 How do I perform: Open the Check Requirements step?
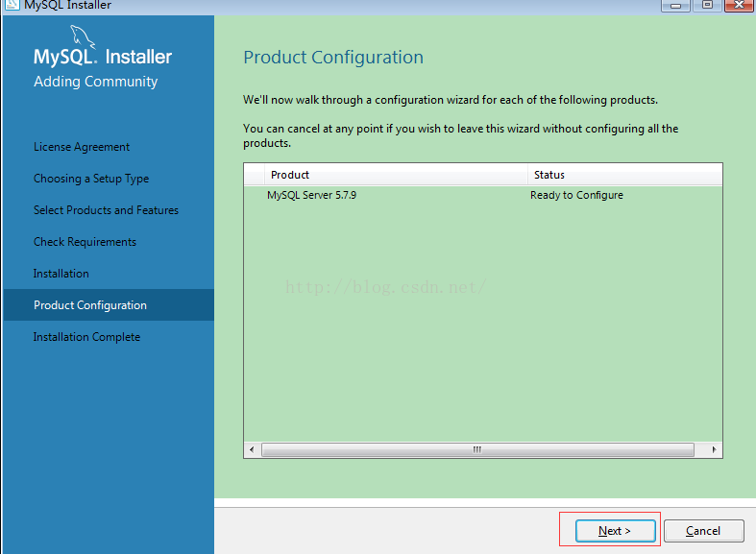coord(85,242)
